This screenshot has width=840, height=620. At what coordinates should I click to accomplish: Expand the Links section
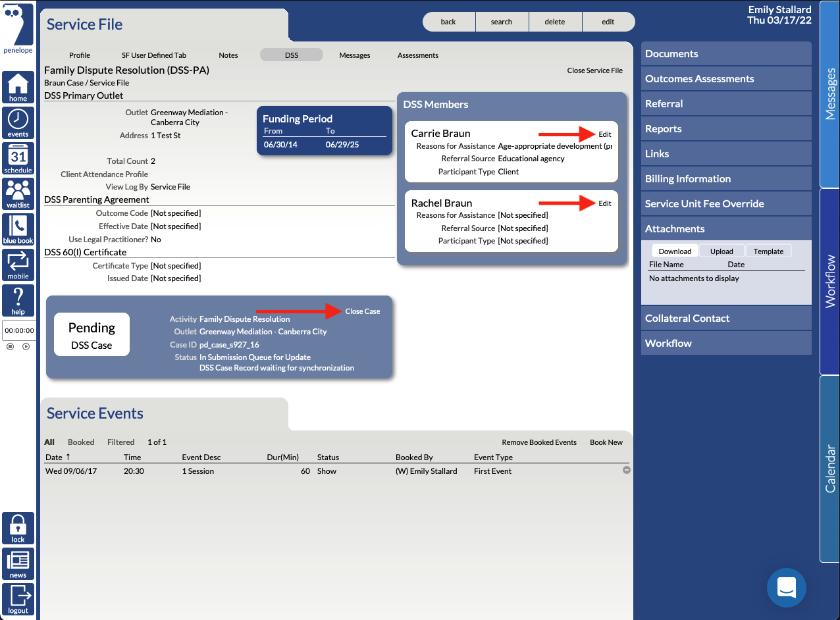tap(726, 154)
